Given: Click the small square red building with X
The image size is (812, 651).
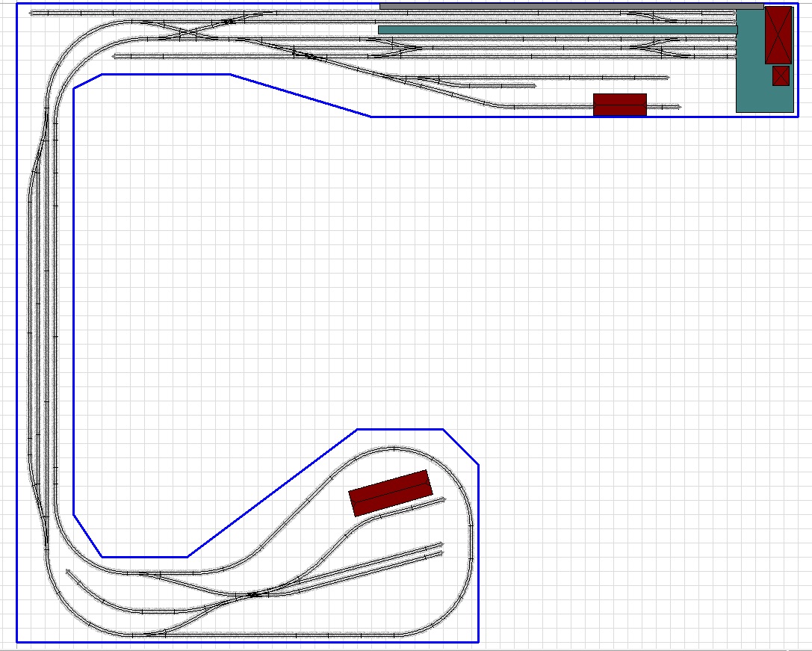Looking at the screenshot, I should [781, 75].
